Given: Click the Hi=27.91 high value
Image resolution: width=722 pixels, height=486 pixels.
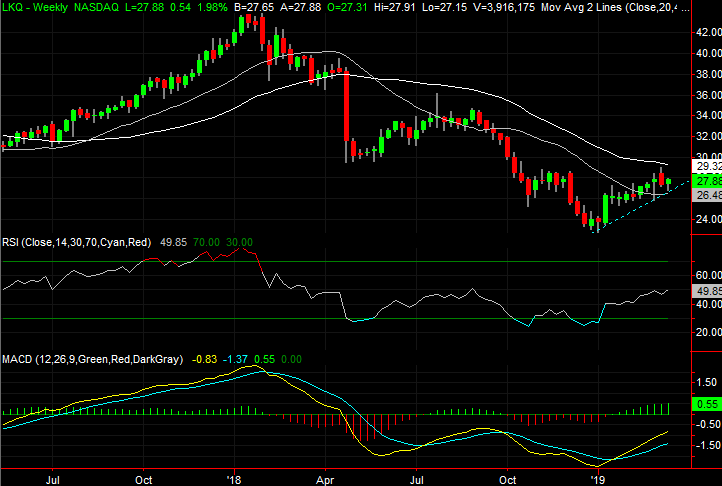Looking at the screenshot, I should (394, 7).
